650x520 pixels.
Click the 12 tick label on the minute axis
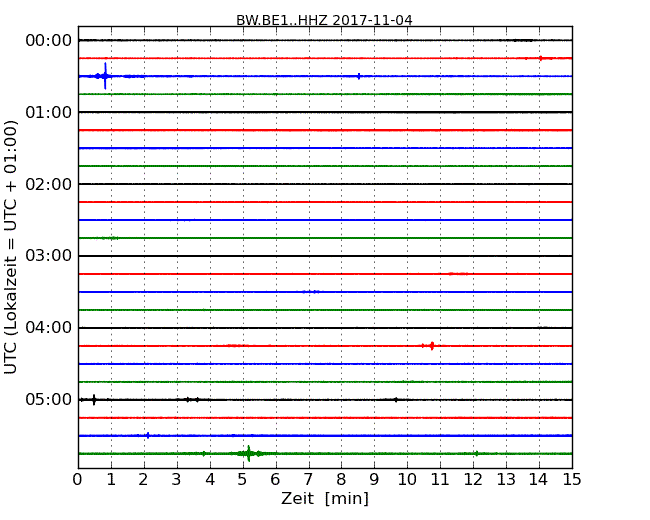(473, 480)
